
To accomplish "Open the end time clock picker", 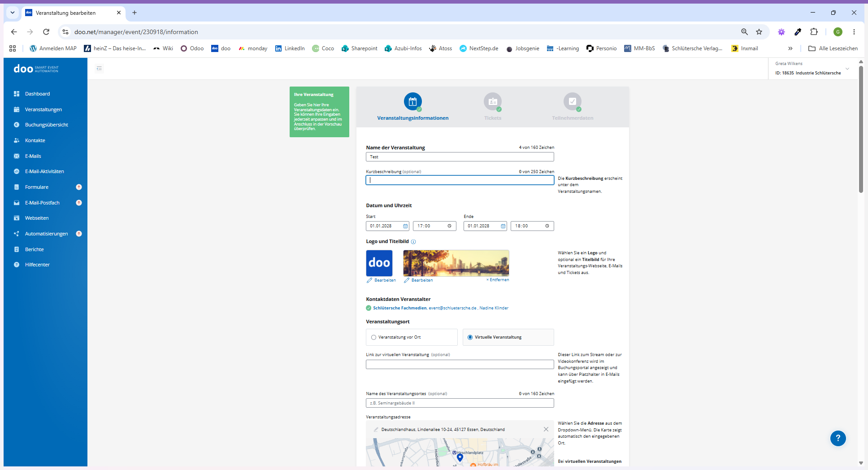I will pyautogui.click(x=547, y=226).
